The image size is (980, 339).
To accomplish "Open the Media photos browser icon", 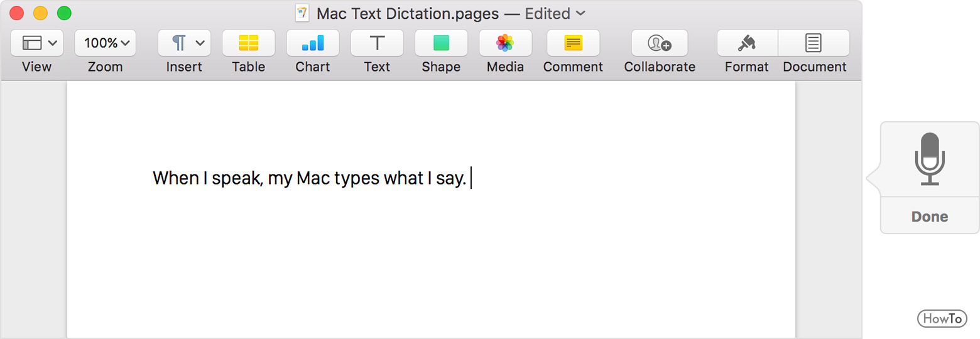I will [505, 43].
